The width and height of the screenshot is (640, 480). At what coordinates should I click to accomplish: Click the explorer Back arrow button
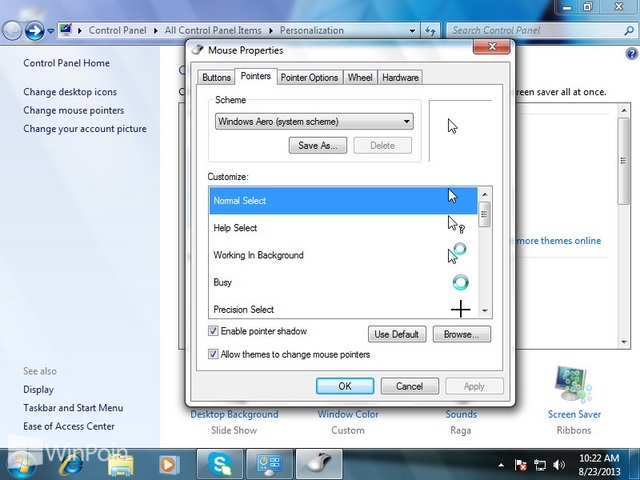(12, 31)
